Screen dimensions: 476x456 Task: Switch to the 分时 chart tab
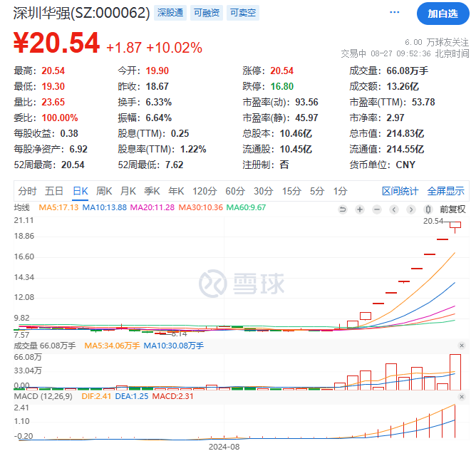[x=27, y=191]
